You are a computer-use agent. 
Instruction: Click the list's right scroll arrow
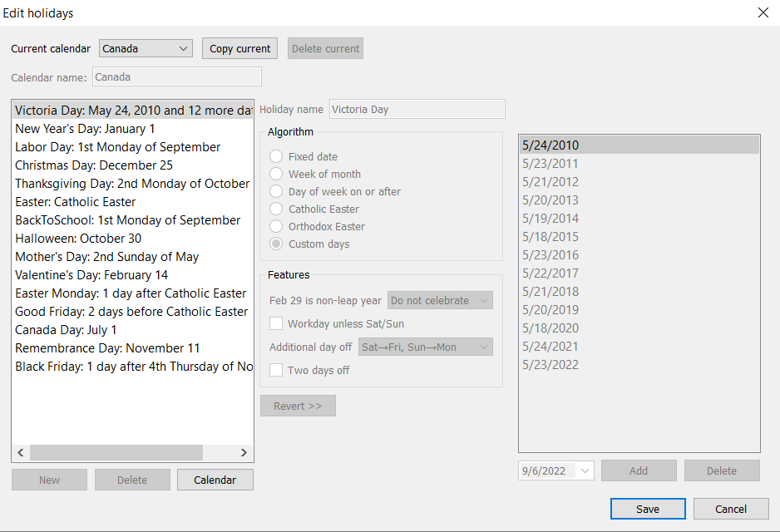(x=244, y=453)
